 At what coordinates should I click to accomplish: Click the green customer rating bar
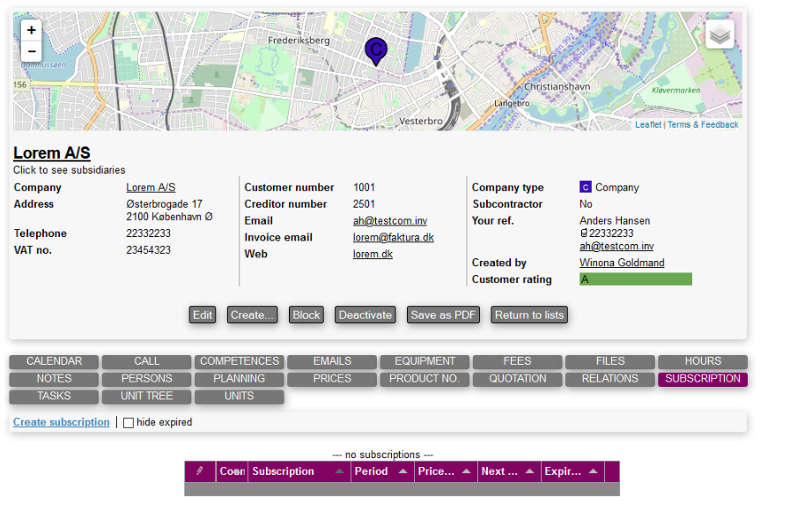click(635, 279)
